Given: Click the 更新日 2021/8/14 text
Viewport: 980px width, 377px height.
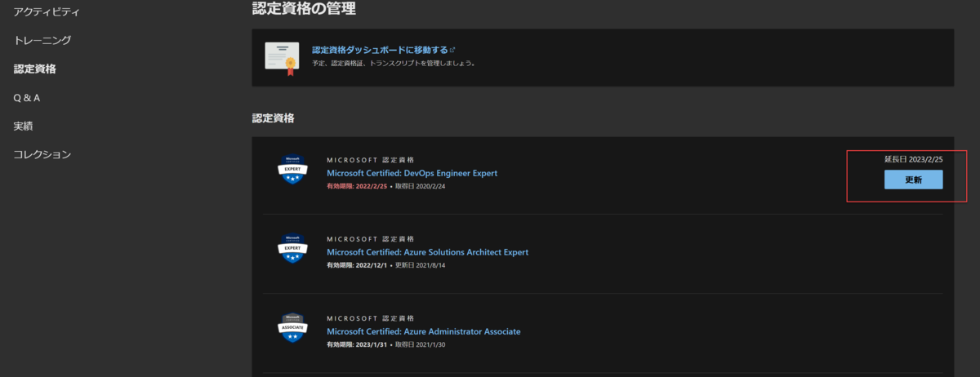Looking at the screenshot, I should pyautogui.click(x=419, y=265).
